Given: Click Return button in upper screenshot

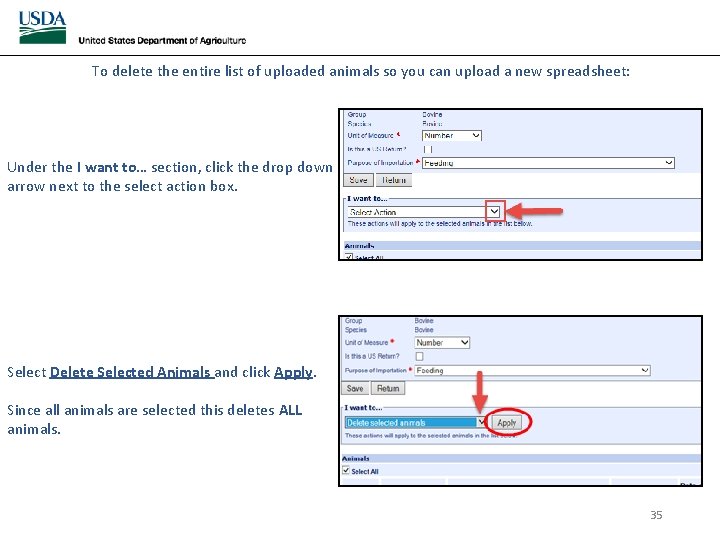Looking at the screenshot, I should point(394,180).
